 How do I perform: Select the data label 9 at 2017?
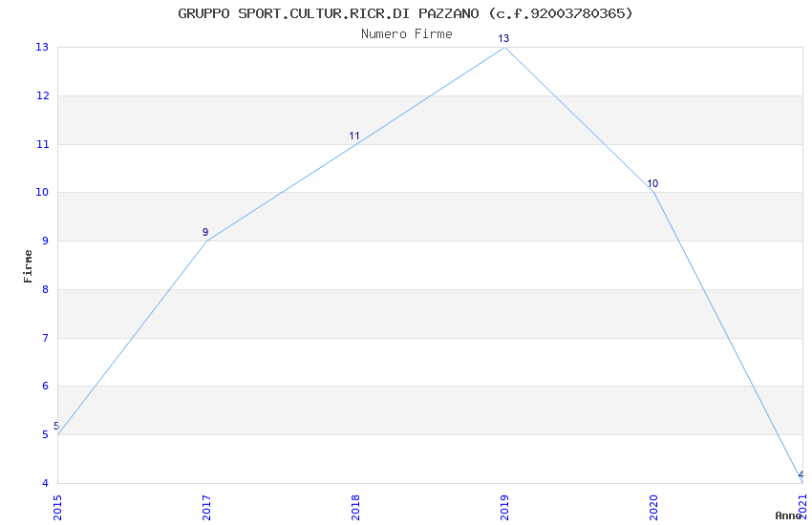[x=205, y=232]
